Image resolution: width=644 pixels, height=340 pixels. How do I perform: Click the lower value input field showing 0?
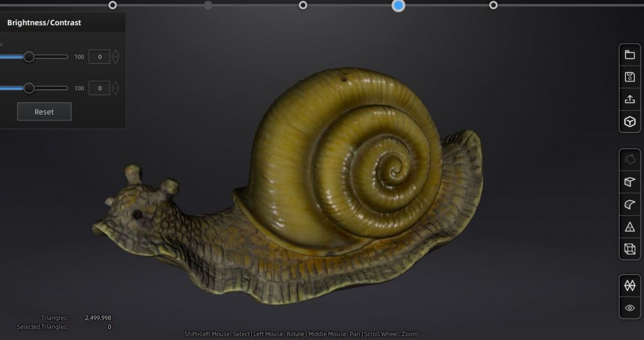[x=99, y=88]
